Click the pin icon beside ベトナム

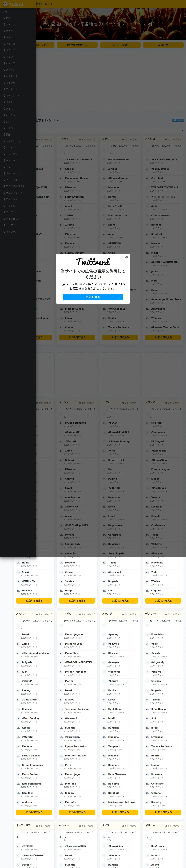4,160
